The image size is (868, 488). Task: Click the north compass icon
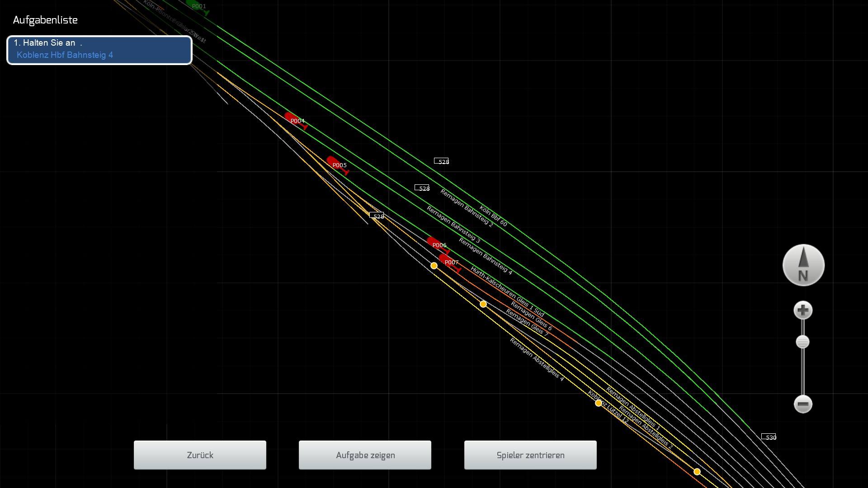[x=803, y=265]
